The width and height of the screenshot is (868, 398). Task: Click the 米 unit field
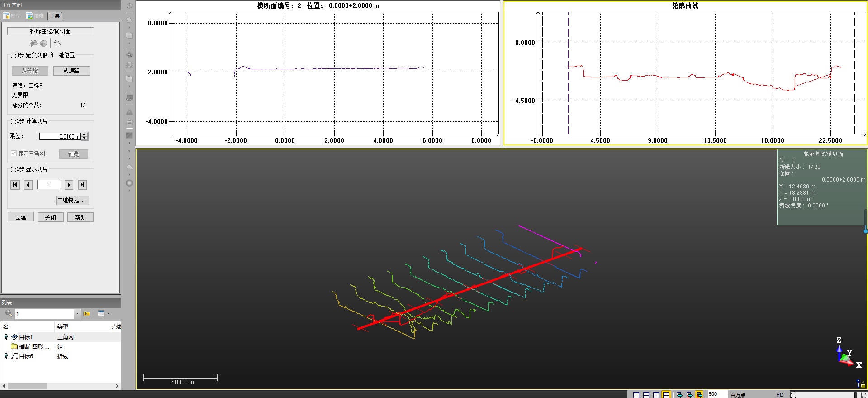click(x=822, y=395)
